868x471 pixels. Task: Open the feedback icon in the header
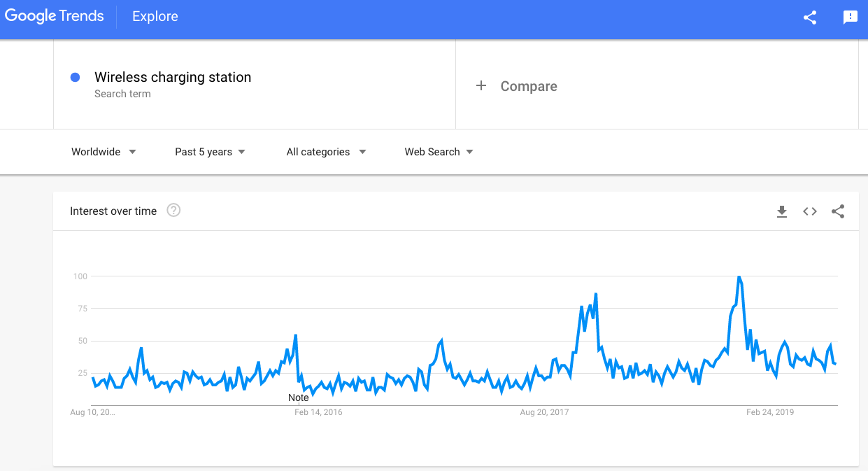pyautogui.click(x=851, y=17)
